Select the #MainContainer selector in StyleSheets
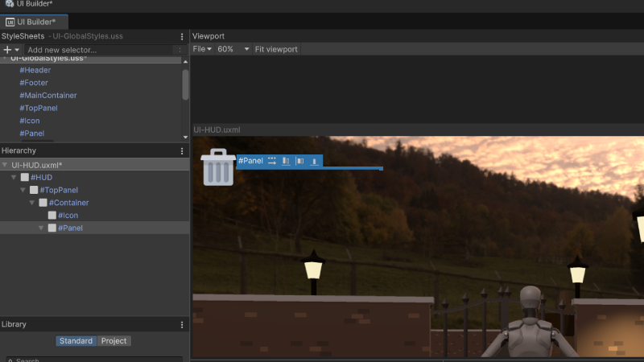The image size is (644, 362). pyautogui.click(x=48, y=96)
